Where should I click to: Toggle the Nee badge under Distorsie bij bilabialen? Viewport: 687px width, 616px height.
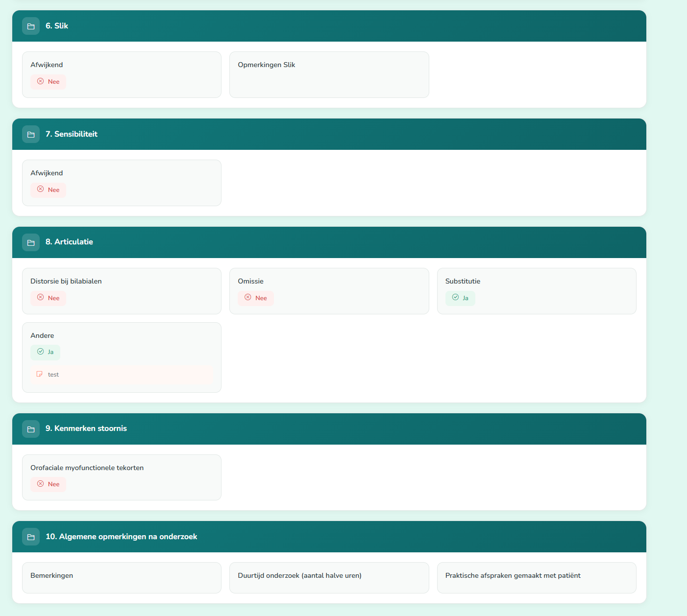pos(48,298)
